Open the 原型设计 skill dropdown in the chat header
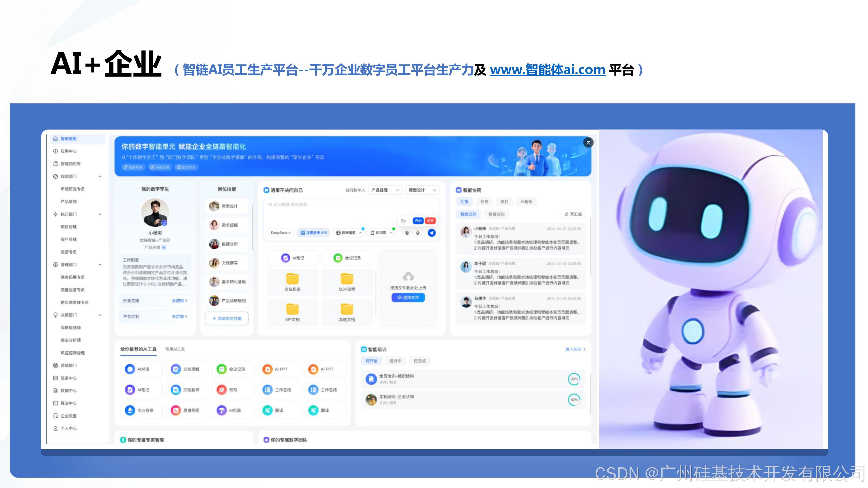The width and height of the screenshot is (868, 488). point(422,190)
